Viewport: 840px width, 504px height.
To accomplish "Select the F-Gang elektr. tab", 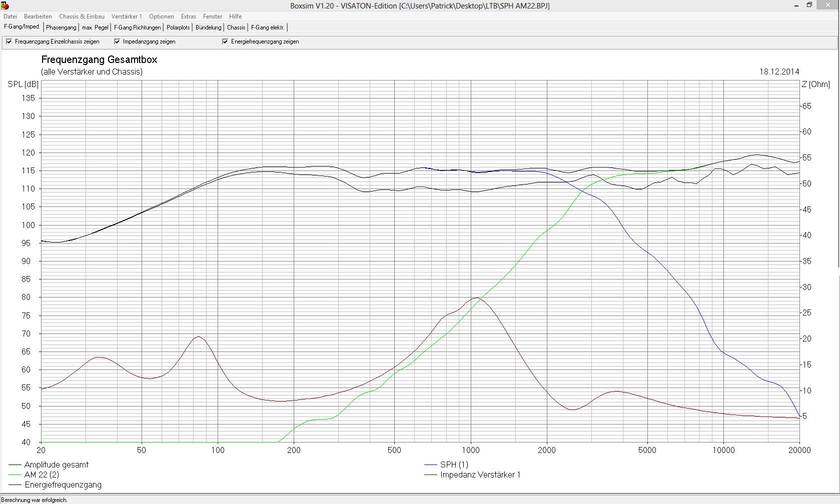I will [268, 27].
